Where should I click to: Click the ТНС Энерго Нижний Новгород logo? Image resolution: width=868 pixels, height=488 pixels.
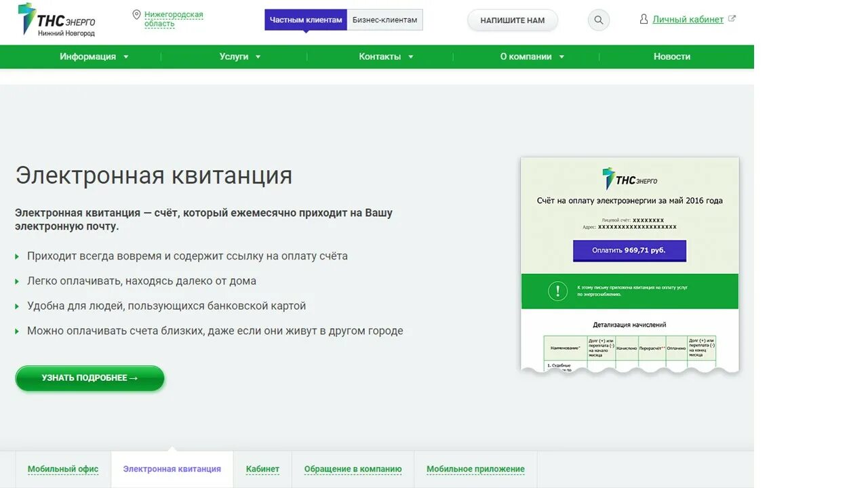(x=56, y=20)
